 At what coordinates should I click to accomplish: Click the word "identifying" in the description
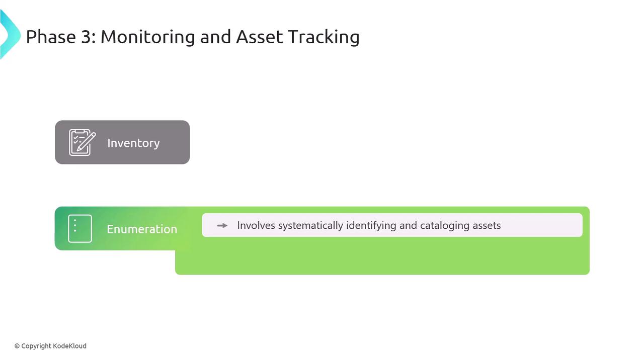tap(371, 225)
